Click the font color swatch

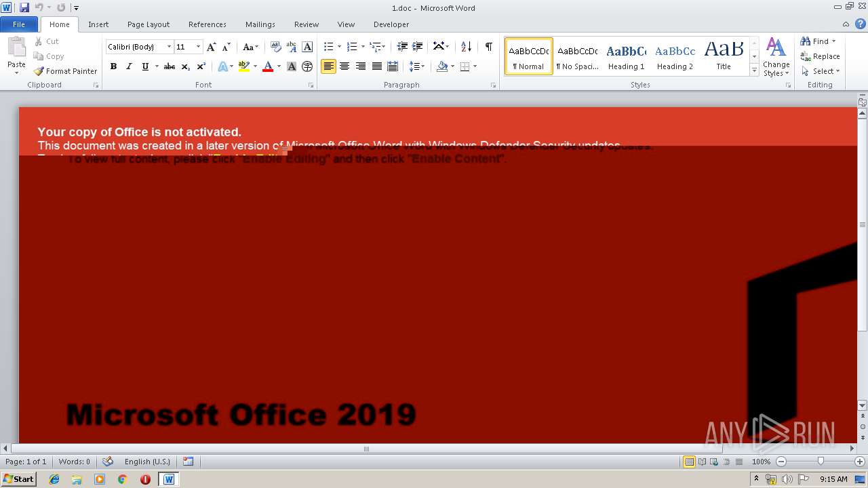(x=268, y=66)
